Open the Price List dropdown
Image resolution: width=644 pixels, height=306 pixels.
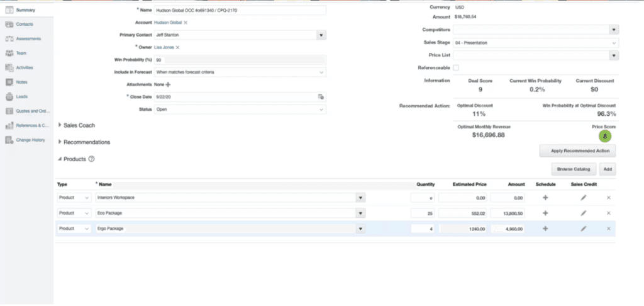(x=614, y=55)
